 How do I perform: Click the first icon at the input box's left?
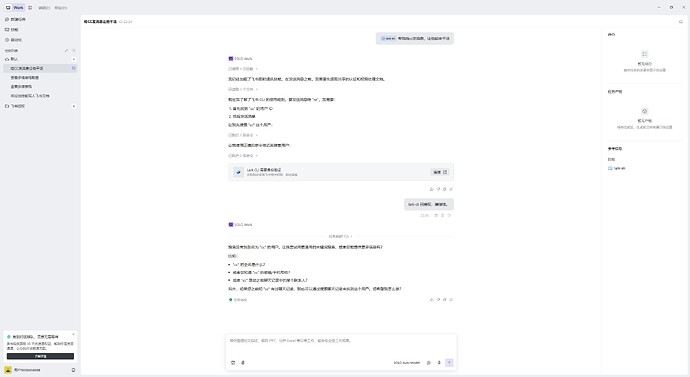coord(233,363)
